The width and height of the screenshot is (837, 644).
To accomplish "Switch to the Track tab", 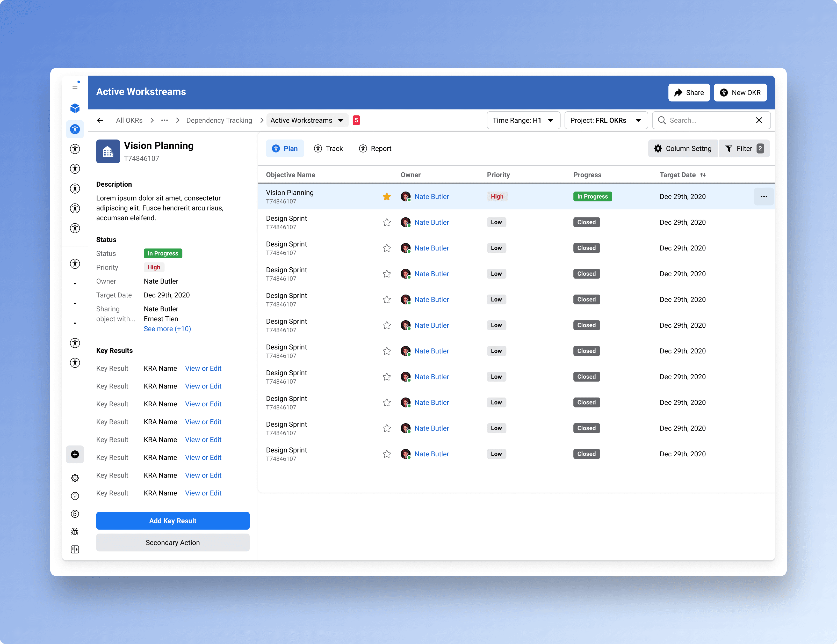I will tap(328, 149).
